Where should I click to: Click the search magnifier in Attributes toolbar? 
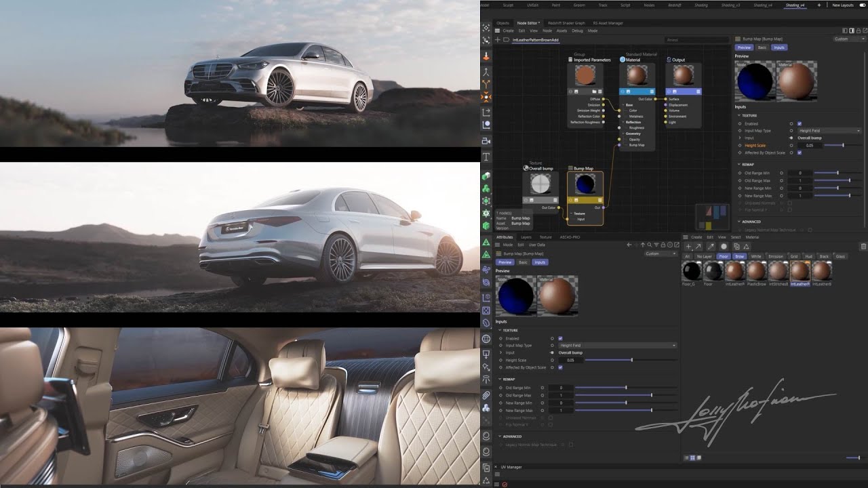tap(649, 245)
